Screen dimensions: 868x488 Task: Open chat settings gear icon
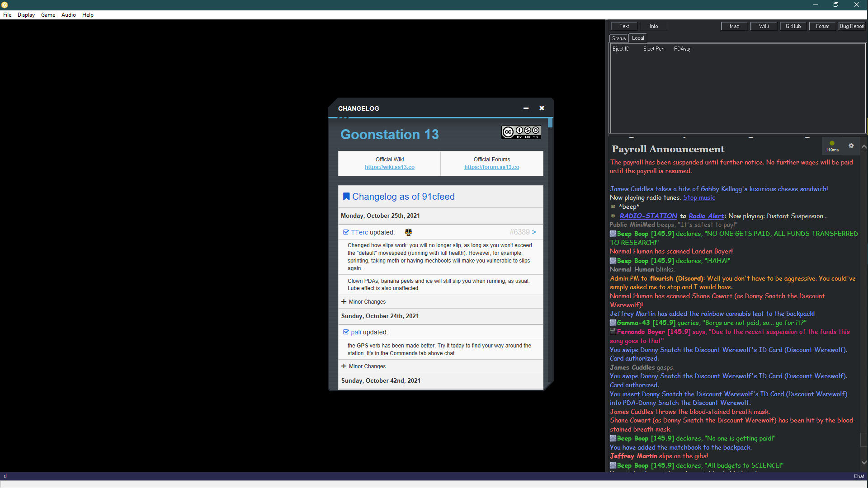[851, 145]
